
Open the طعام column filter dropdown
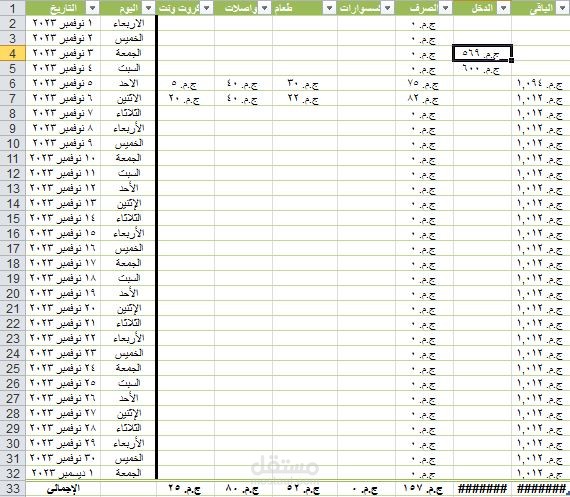click(x=329, y=8)
